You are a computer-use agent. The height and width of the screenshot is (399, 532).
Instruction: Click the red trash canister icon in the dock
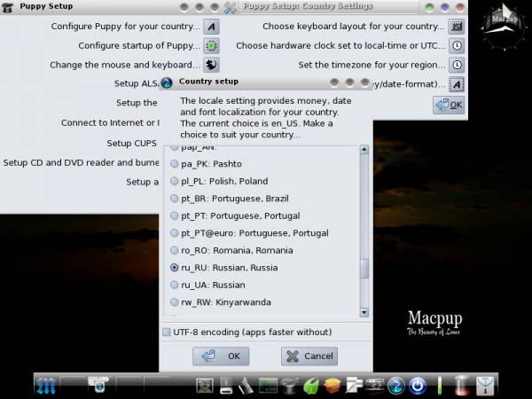point(461,386)
